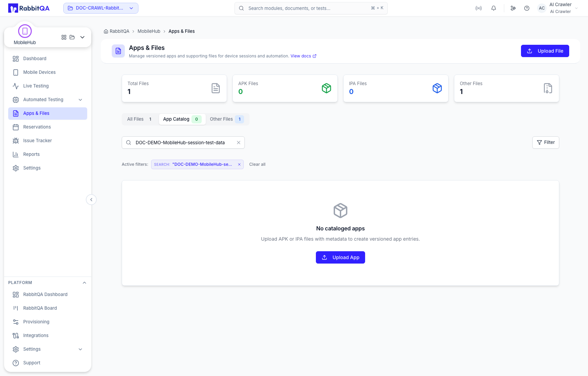This screenshot has height=376, width=588.
Task: Go to Dashboard in the sidebar
Action: [48, 58]
